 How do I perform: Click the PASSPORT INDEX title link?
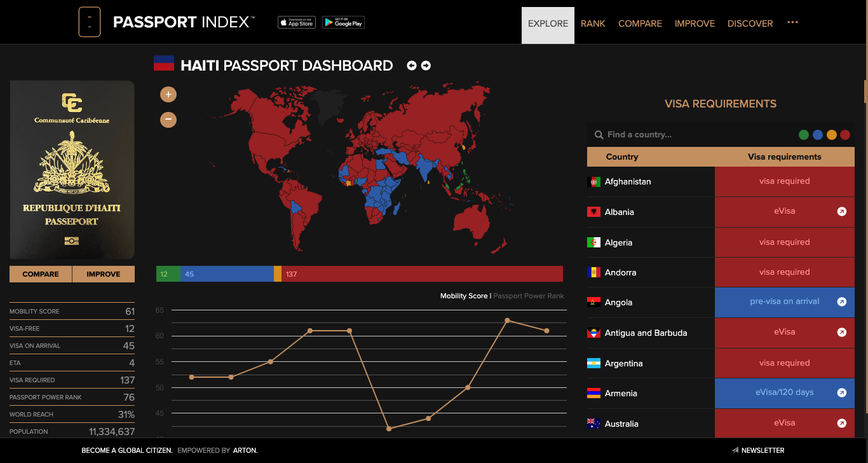point(182,22)
